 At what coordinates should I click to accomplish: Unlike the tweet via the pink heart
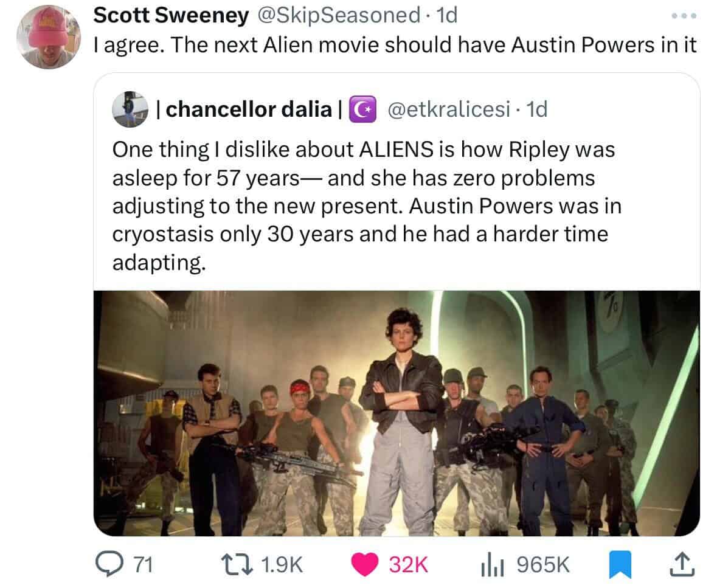(365, 564)
